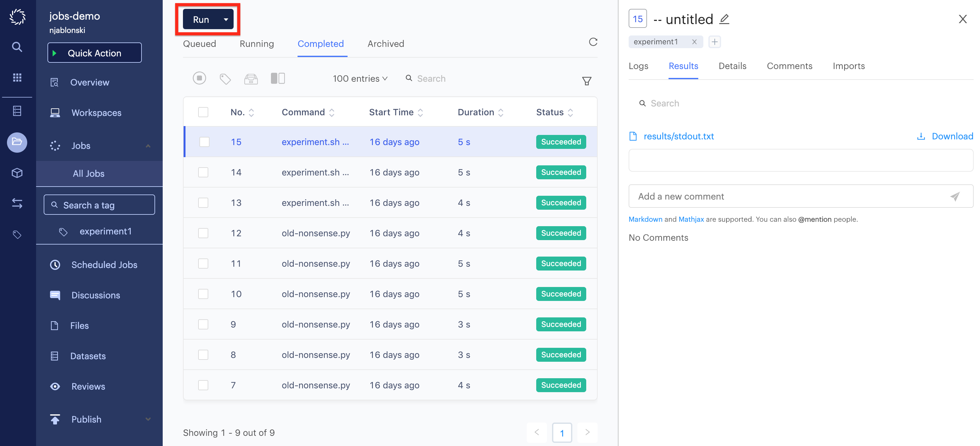Open the Details tab in job panel
980x446 pixels.
[x=732, y=66]
